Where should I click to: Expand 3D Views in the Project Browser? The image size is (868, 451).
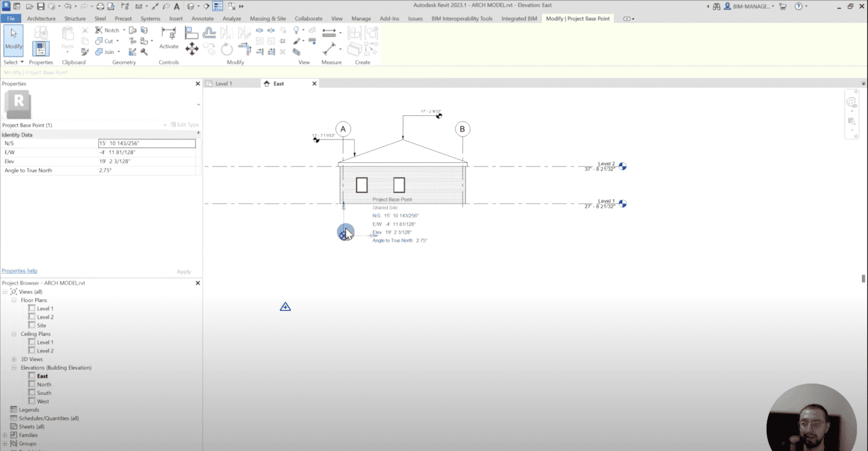coord(13,359)
